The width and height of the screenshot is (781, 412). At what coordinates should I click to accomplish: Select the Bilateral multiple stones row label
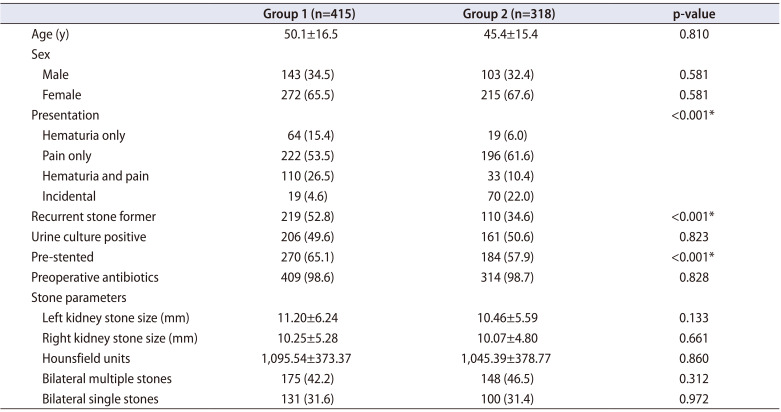click(108, 378)
